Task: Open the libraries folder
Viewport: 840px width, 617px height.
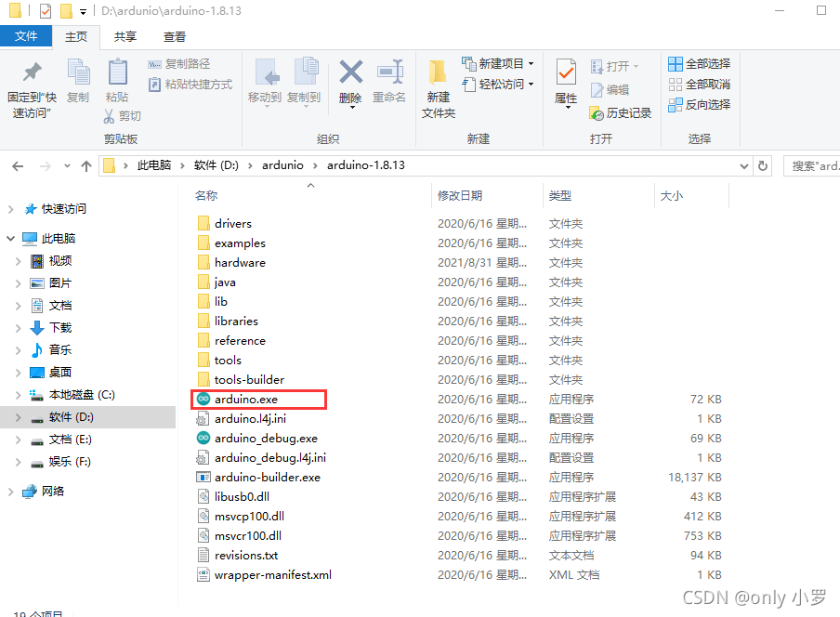Action: pos(235,321)
